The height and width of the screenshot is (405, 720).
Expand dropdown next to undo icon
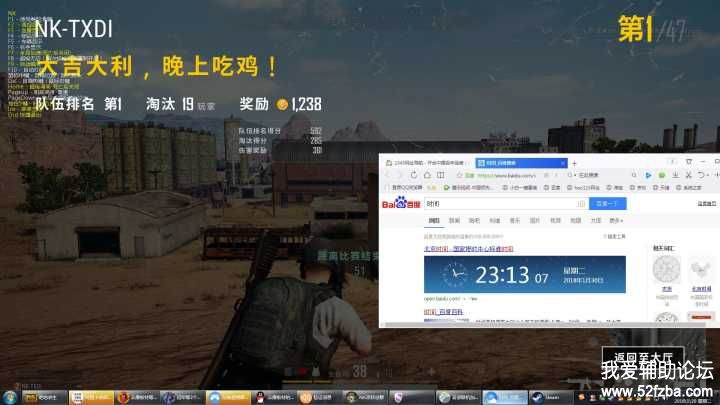707,175
